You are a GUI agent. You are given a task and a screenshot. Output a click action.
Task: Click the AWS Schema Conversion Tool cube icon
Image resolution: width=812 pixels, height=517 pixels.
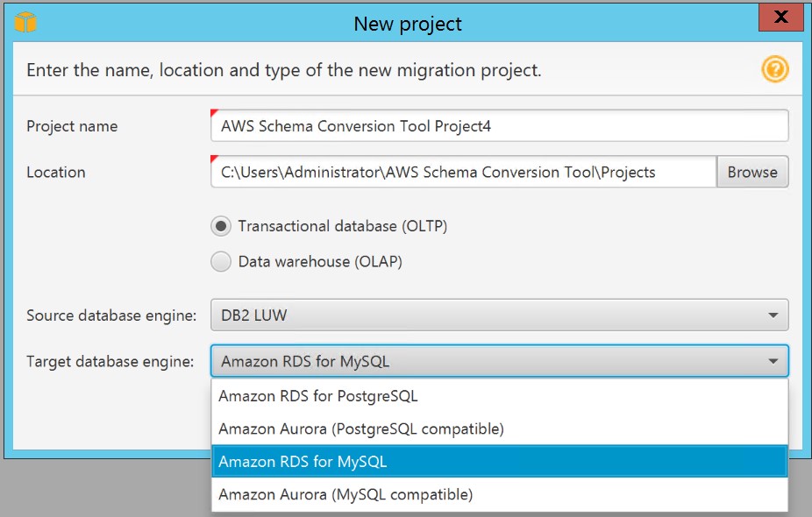pos(25,22)
